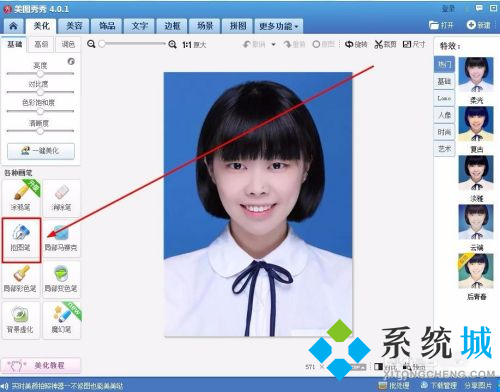Click the 重做 redo button
The height and width of the screenshot is (392, 500).
click(x=294, y=44)
